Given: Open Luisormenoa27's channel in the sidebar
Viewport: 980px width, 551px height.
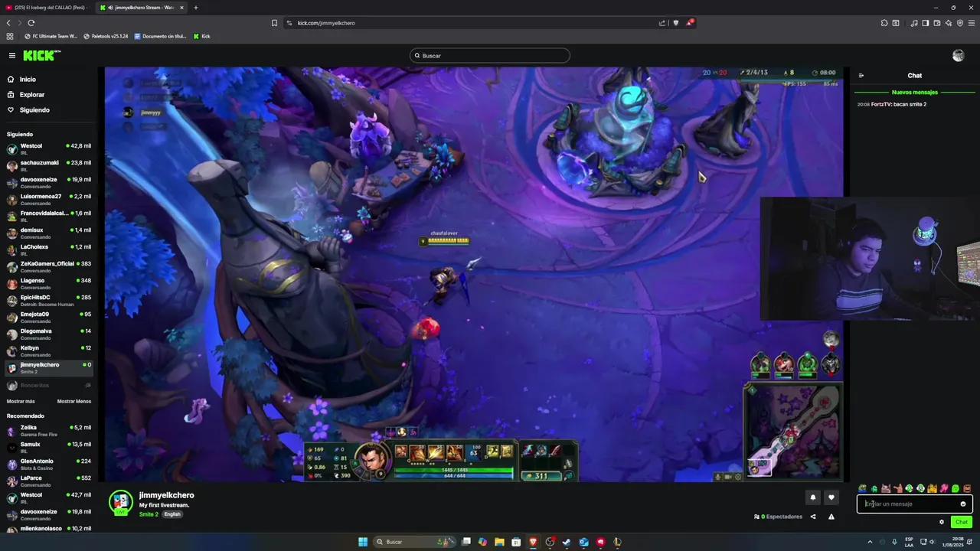Looking at the screenshot, I should 48,199.
